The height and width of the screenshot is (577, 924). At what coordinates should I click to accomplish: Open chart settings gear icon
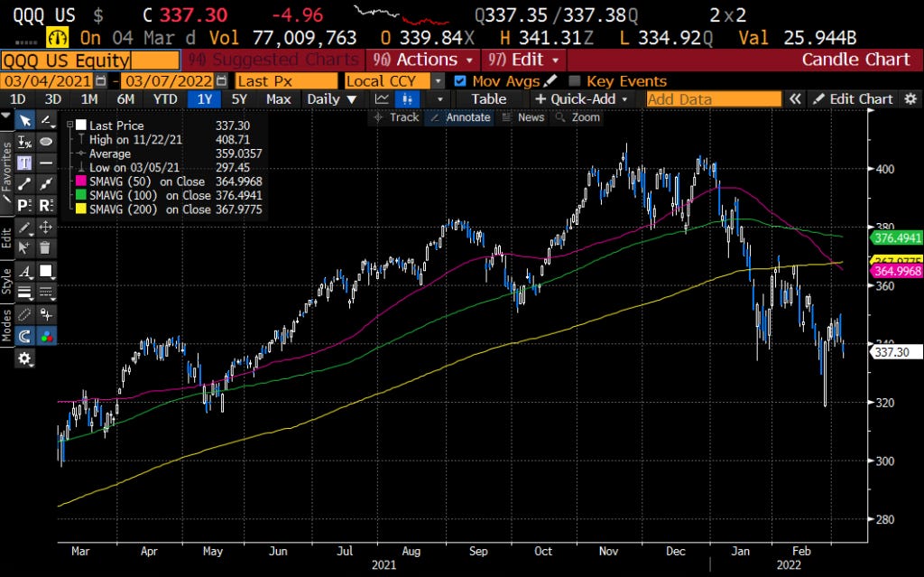click(x=911, y=99)
